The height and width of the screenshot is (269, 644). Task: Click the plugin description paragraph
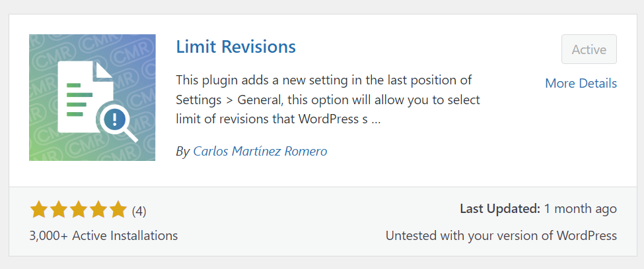328,100
